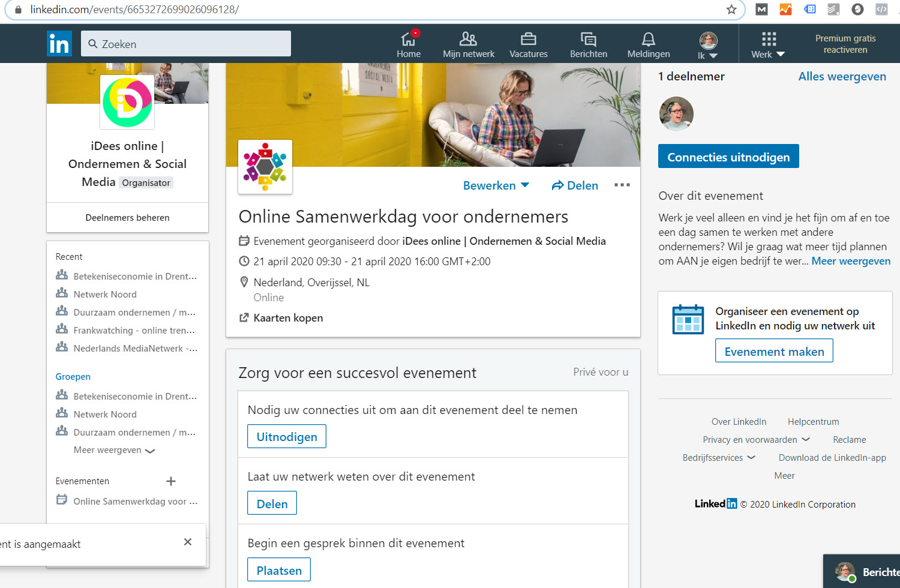The height and width of the screenshot is (588, 900).
Task: Bookmark page with star icon
Action: coord(731,10)
